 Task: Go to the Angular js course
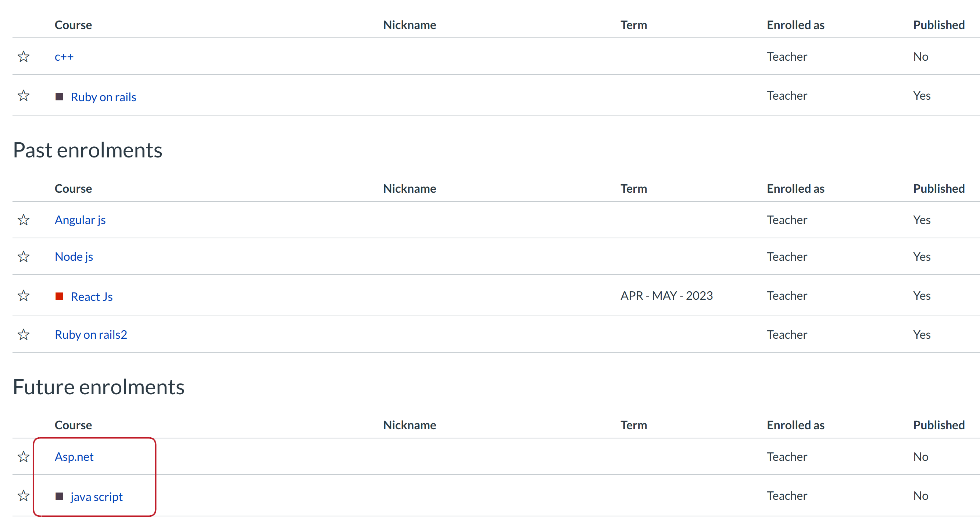coord(80,220)
